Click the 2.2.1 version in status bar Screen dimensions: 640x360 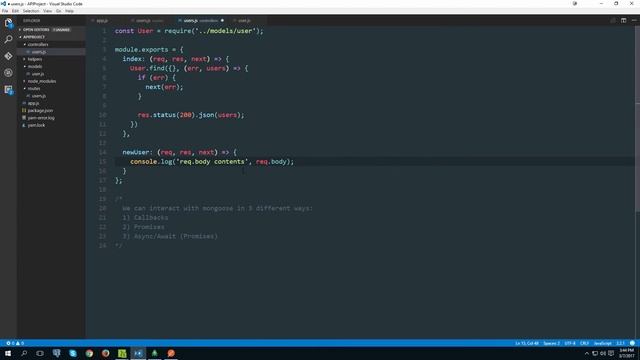(620, 343)
